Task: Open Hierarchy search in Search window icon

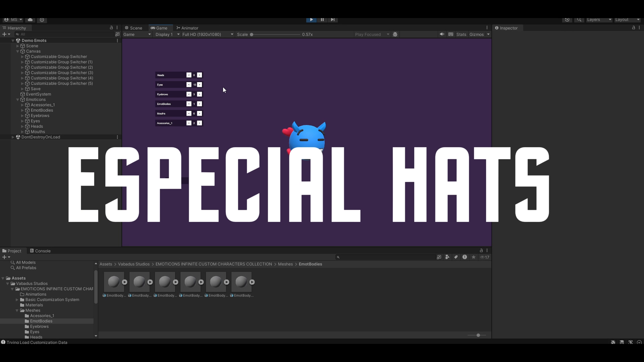Action: pos(117,34)
